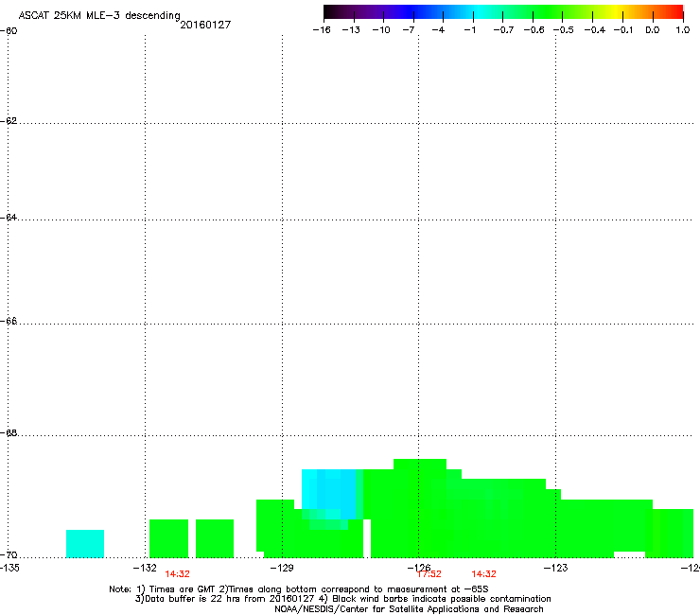Click the 0.0 label on the color scale
700x615 pixels.
pos(653,30)
